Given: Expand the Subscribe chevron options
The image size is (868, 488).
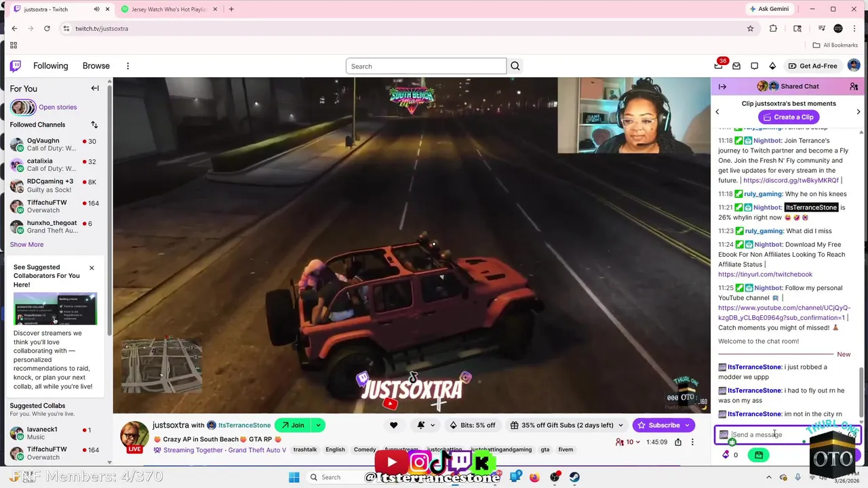Looking at the screenshot, I should click(688, 425).
